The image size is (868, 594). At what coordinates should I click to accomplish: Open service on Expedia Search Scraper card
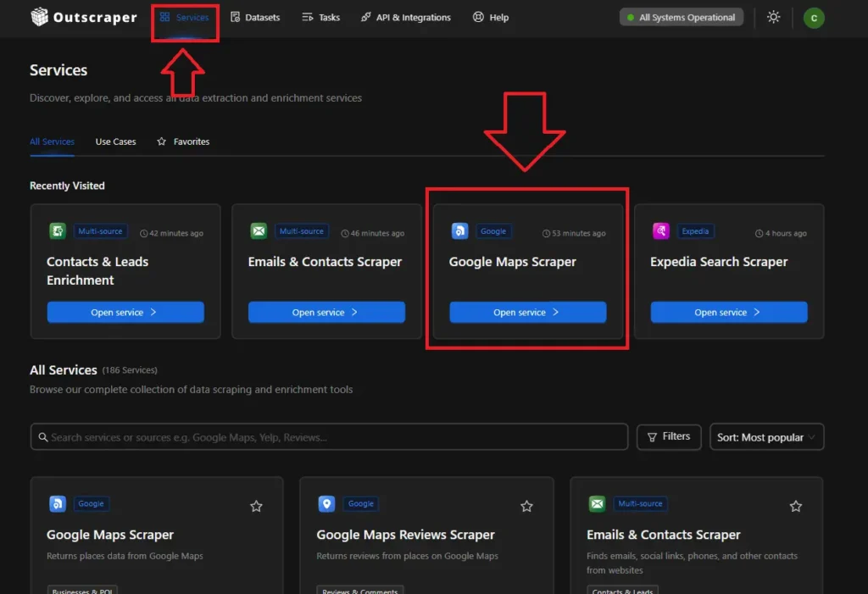[728, 312]
